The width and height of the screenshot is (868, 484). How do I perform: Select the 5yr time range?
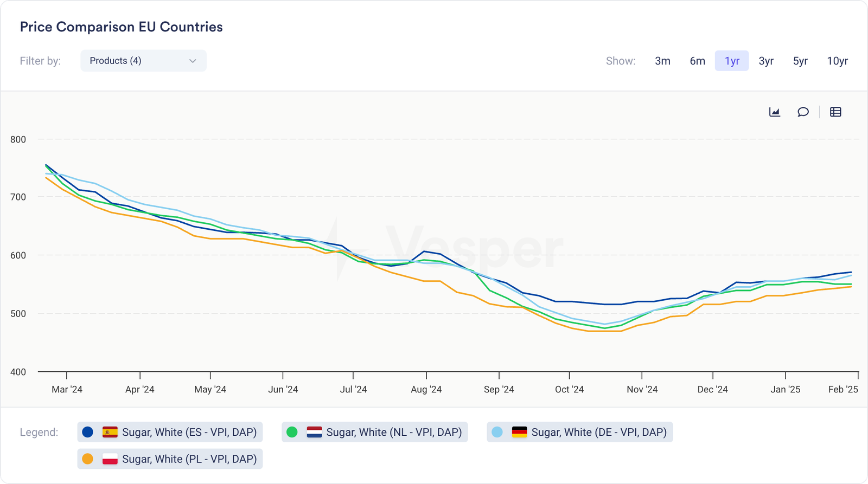pyautogui.click(x=800, y=61)
